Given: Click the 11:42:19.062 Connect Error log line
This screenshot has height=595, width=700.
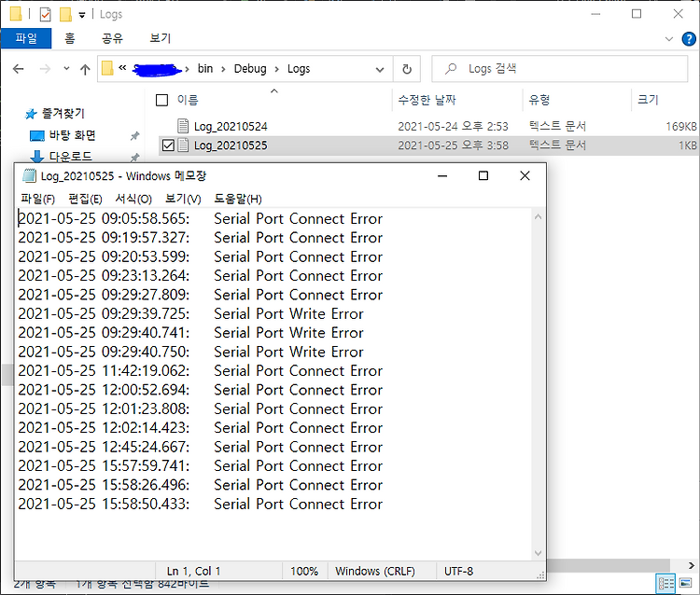Looking at the screenshot, I should [x=201, y=371].
